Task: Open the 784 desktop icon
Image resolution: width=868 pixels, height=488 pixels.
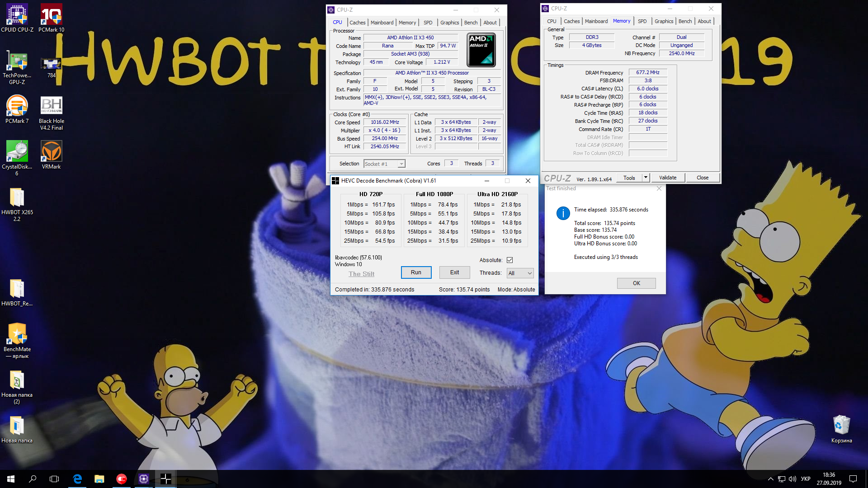Action: [51, 67]
